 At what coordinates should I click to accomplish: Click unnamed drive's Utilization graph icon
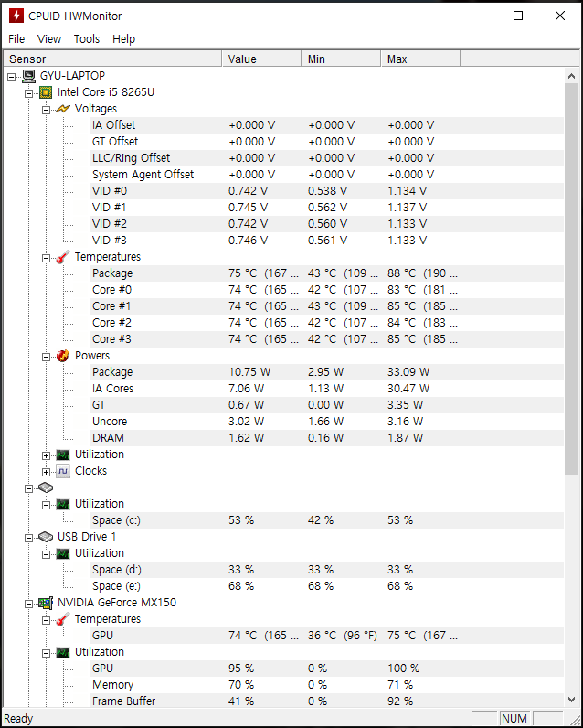tap(63, 504)
